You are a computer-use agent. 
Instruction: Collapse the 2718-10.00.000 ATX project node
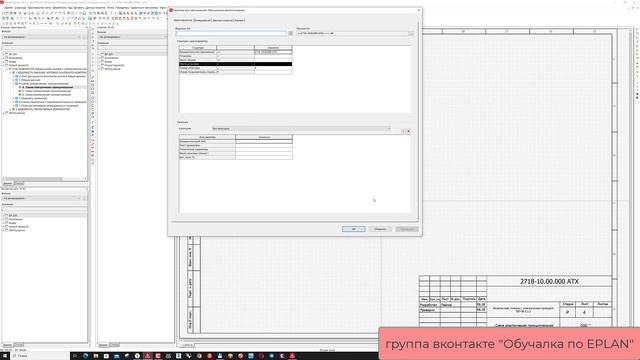7,69
